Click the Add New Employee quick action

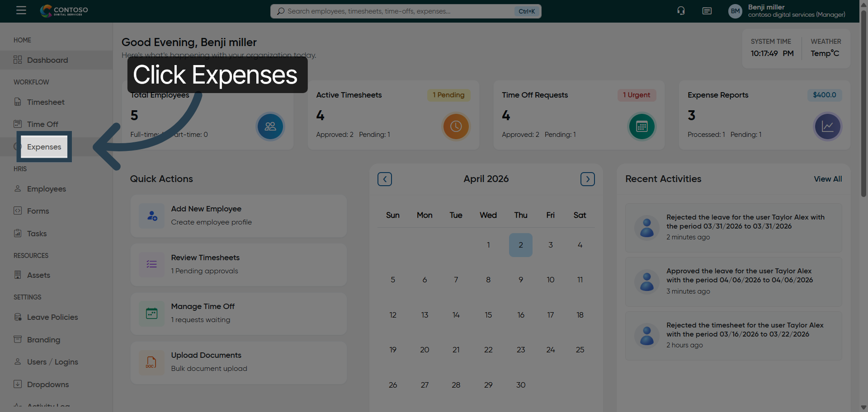pyautogui.click(x=238, y=215)
